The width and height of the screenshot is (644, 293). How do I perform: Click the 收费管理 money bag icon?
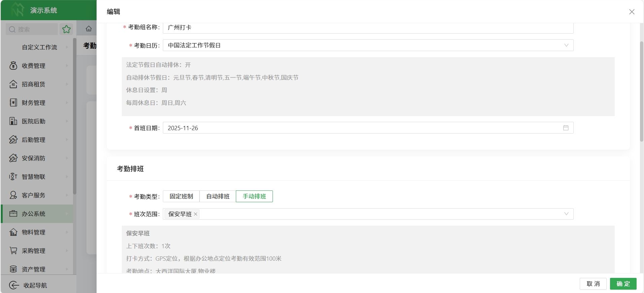13,66
